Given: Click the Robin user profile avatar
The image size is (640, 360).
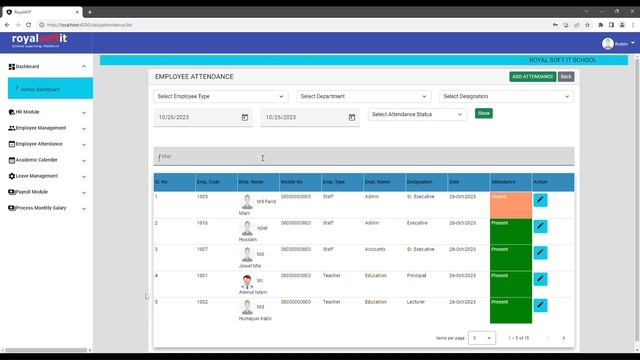Looking at the screenshot, I should tap(607, 44).
